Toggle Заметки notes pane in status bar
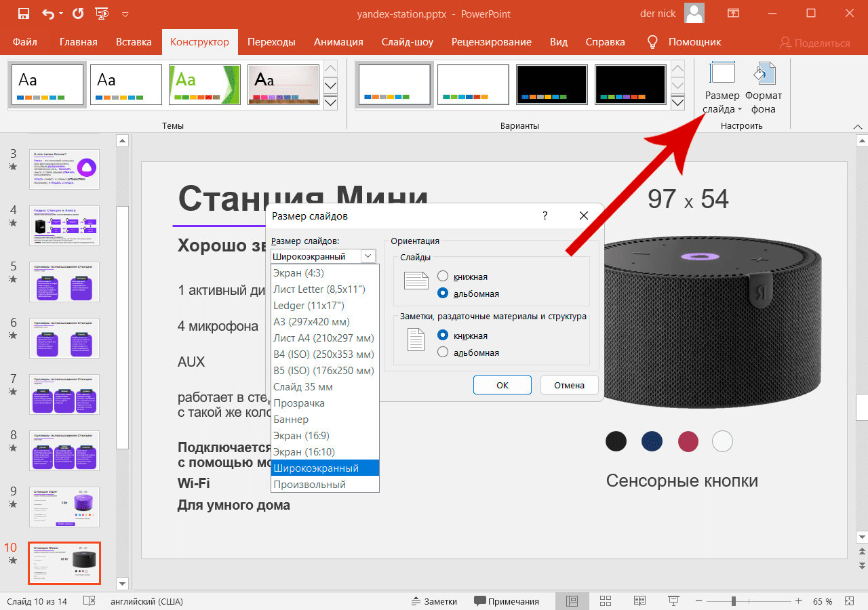 (x=435, y=601)
